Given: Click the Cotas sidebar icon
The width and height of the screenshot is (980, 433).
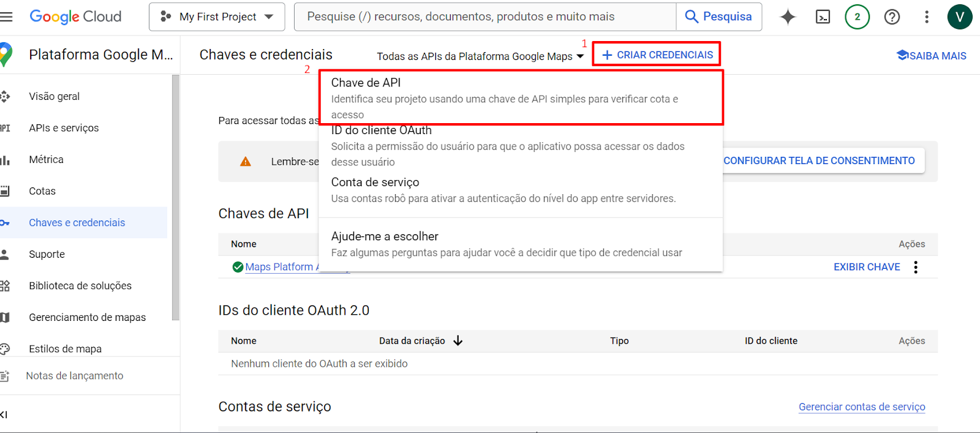Looking at the screenshot, I should coord(5,191).
